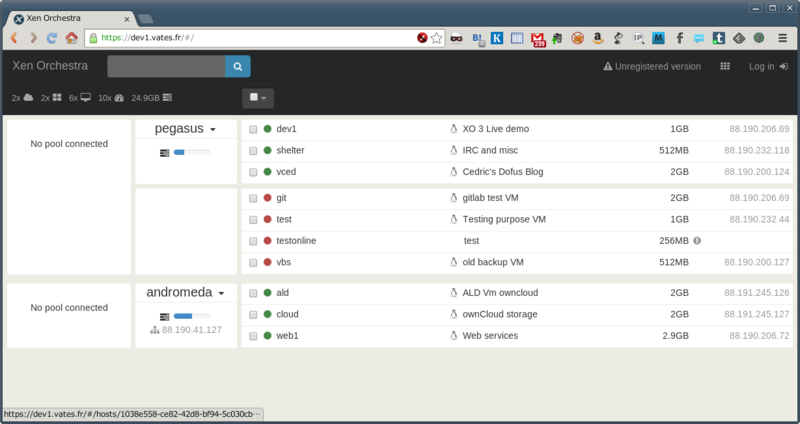This screenshot has width=800, height=424.
Task: Click the 10x CPU dashboard icon
Action: click(x=119, y=98)
